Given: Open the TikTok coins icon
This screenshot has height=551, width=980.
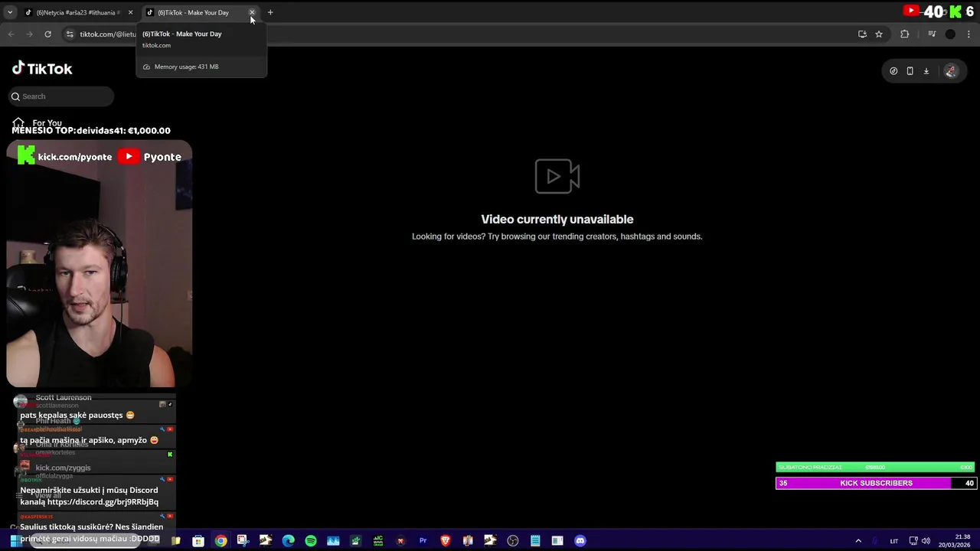Looking at the screenshot, I should 893,71.
